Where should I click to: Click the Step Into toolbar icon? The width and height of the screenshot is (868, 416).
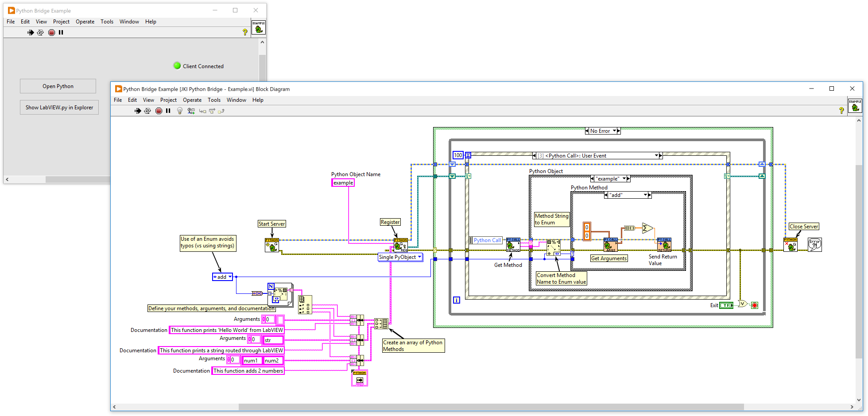[203, 111]
